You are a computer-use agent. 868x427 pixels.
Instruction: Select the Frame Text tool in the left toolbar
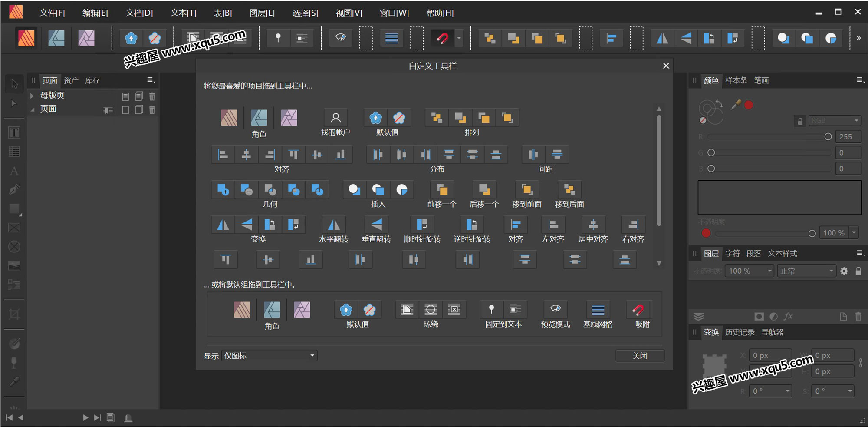(x=14, y=132)
